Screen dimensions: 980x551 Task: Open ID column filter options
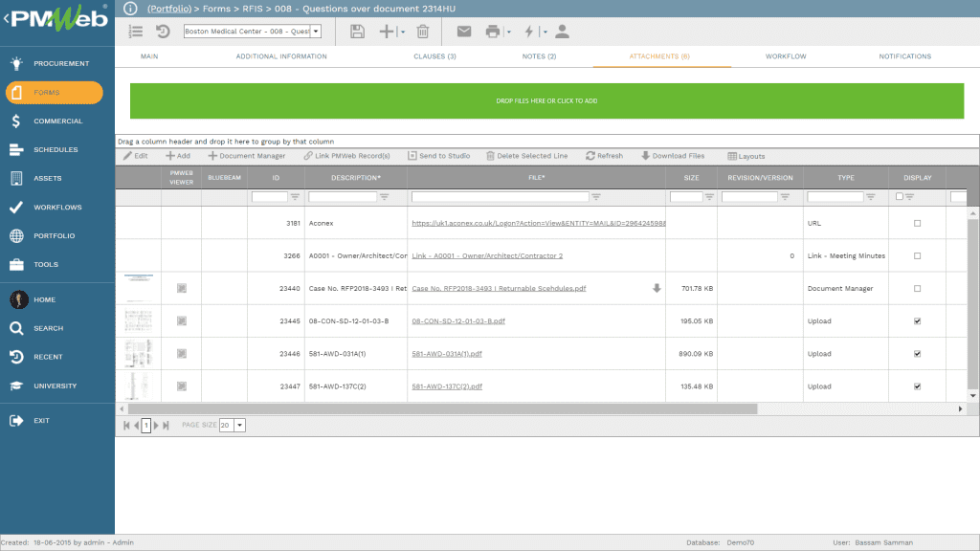coord(295,196)
